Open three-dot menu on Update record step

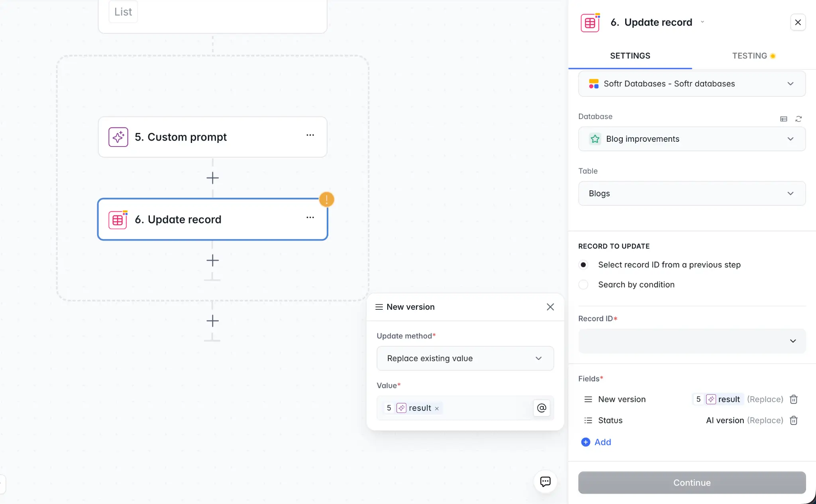[x=310, y=218]
